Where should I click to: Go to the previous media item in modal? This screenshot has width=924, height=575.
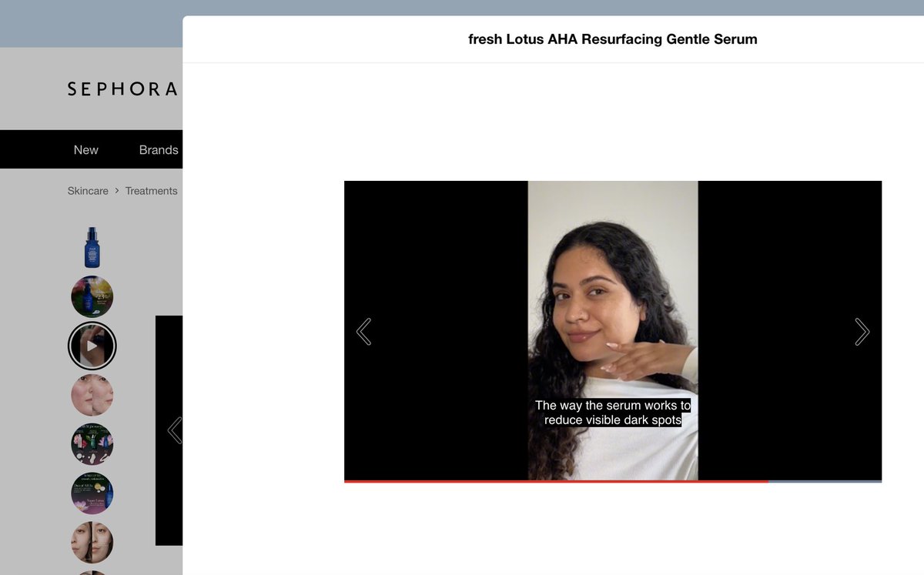(364, 332)
